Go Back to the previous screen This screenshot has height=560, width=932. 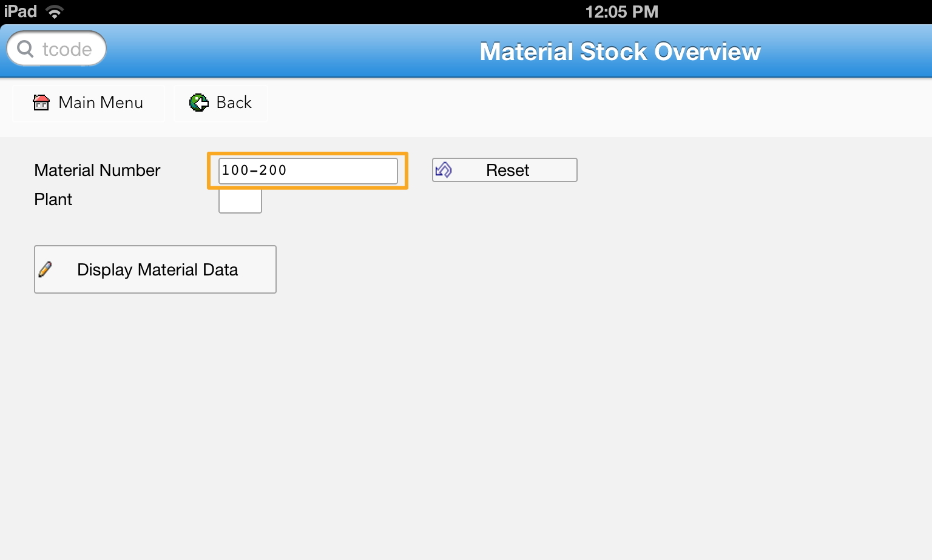pyautogui.click(x=221, y=103)
